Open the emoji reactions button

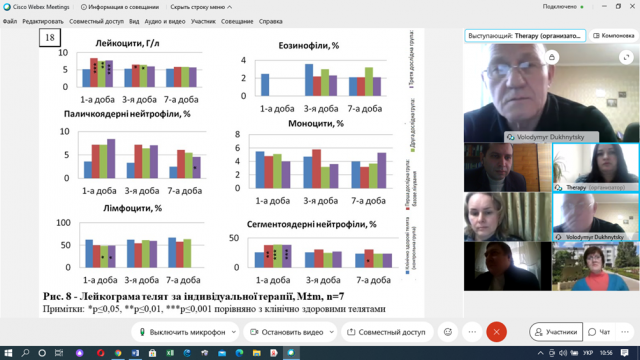448,332
